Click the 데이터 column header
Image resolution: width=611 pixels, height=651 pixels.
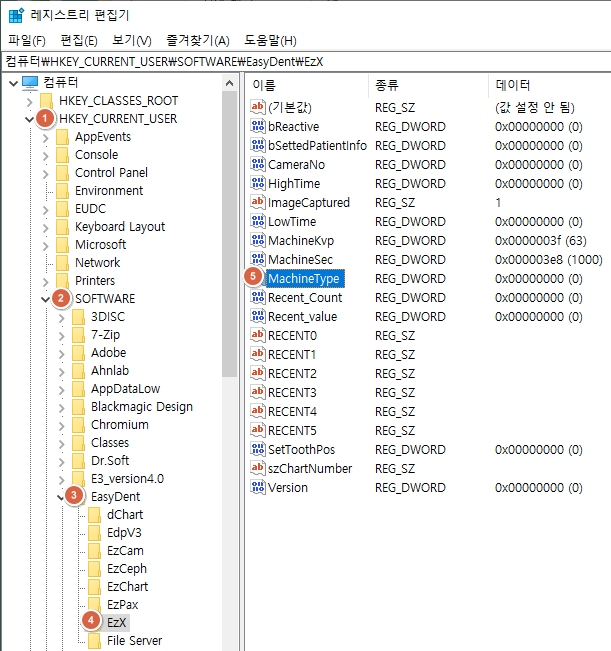tap(513, 85)
